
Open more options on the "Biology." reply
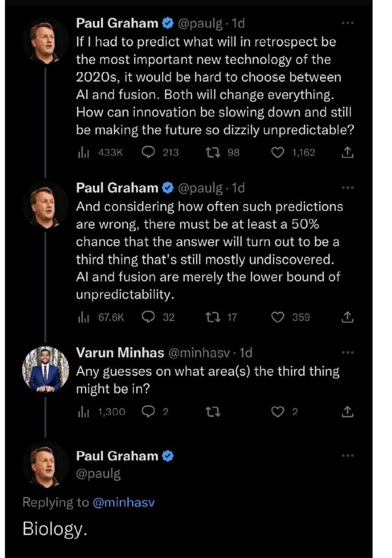347,456
